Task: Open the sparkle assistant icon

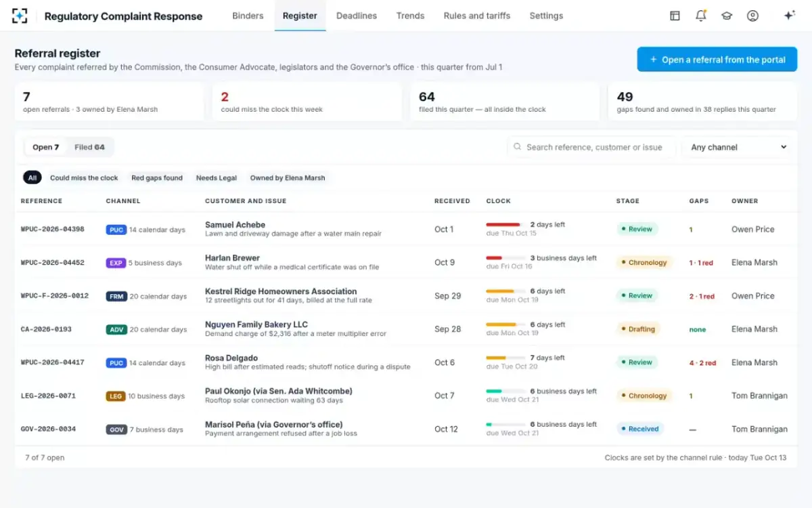Action: pos(789,16)
